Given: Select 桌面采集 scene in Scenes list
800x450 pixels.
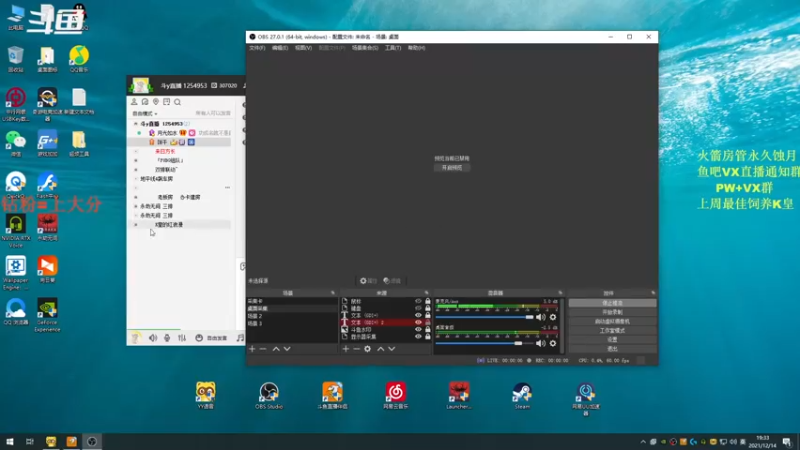Looking at the screenshot, I should point(292,309).
